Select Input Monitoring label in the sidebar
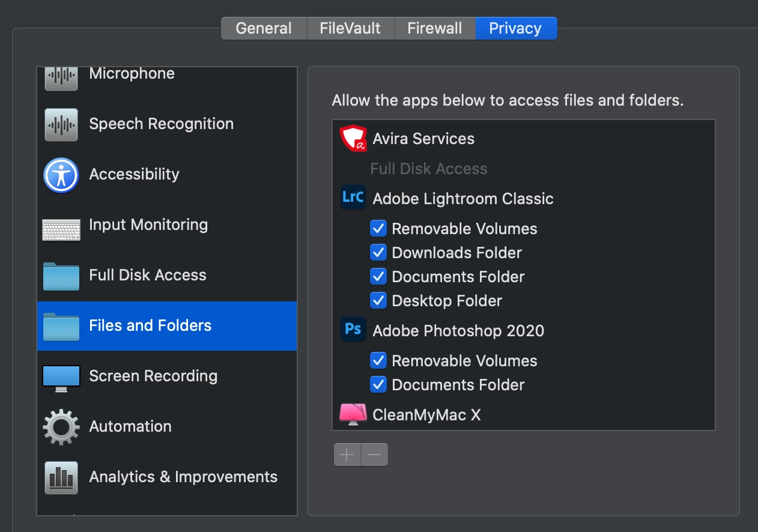This screenshot has height=532, width=758. (148, 225)
